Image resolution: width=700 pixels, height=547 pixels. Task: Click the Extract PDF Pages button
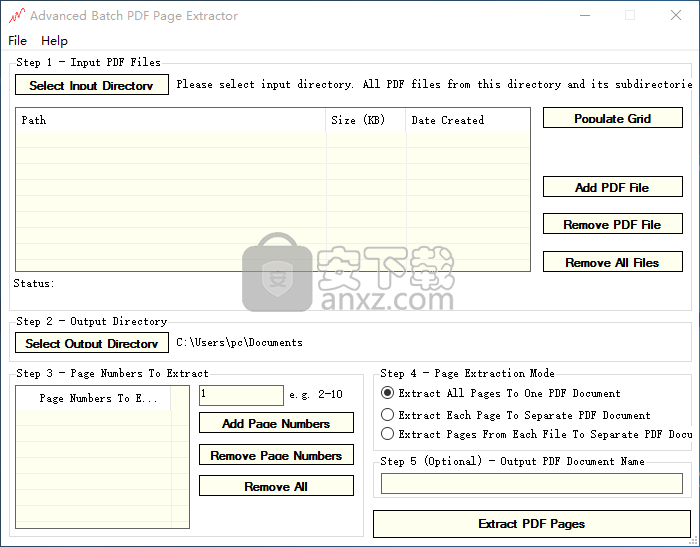pos(532,524)
